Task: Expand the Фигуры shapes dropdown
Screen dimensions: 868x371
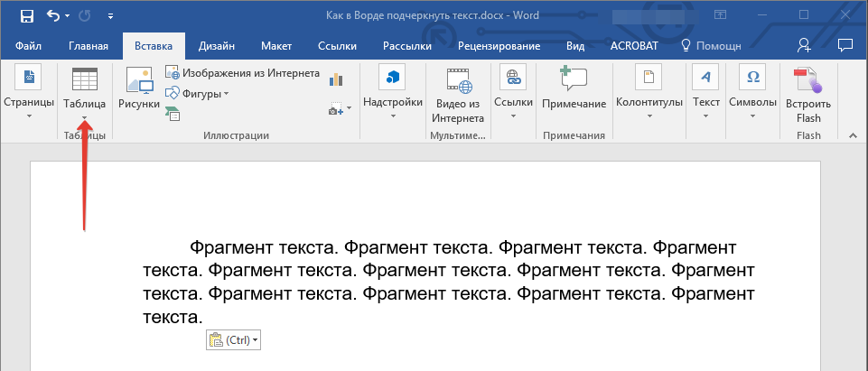Action: click(197, 93)
